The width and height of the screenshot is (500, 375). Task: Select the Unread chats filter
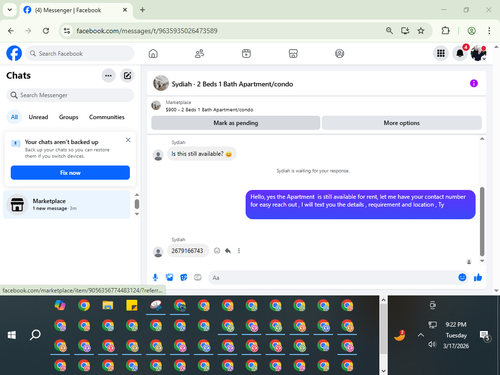(x=38, y=117)
